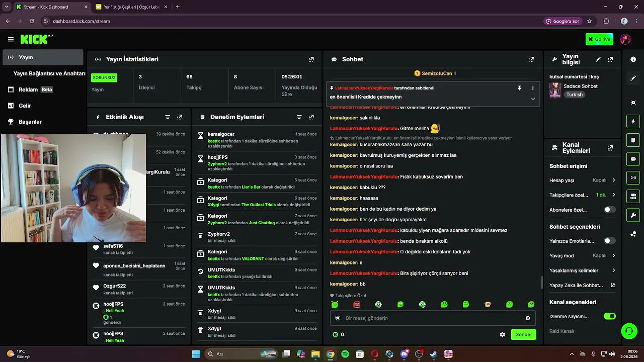Toggle the wrench rail icon
This screenshot has height=362, width=644.
pyautogui.click(x=633, y=215)
